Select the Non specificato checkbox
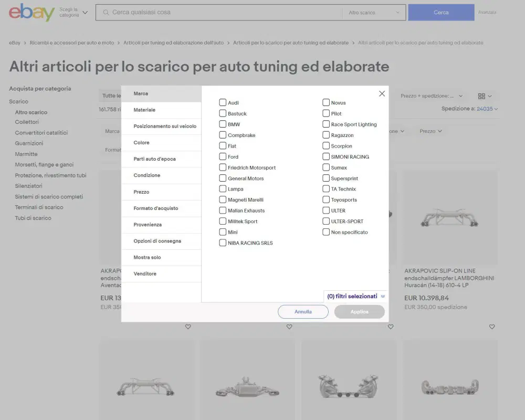 [x=326, y=232]
